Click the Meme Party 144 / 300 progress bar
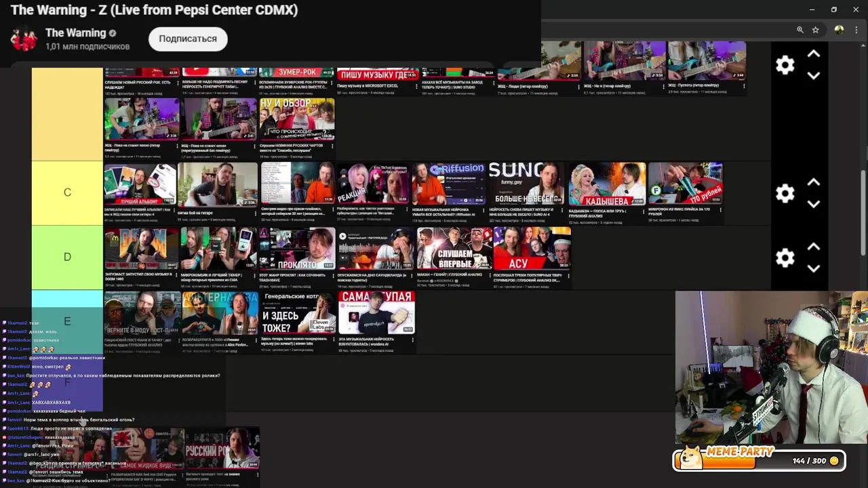Image resolution: width=868 pixels, height=488 pixels. point(759,461)
